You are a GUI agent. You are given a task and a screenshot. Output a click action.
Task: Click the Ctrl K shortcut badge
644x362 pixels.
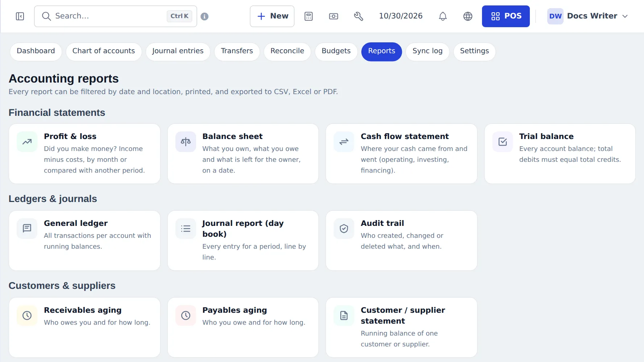click(179, 16)
